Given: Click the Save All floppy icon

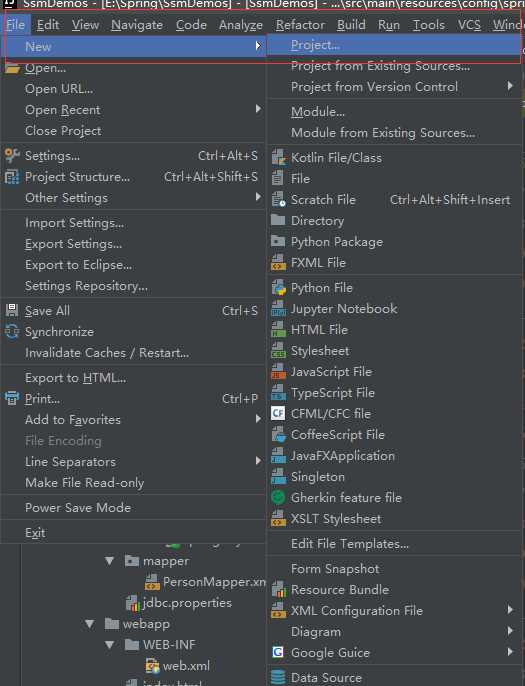Looking at the screenshot, I should (12, 310).
